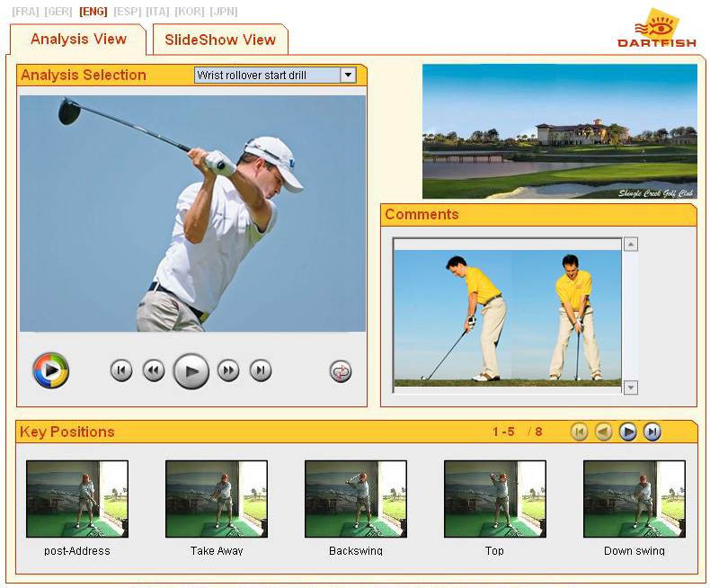This screenshot has width=710, height=588.
Task: Open the Wrist rollover start drill dropdown
Action: click(x=275, y=76)
